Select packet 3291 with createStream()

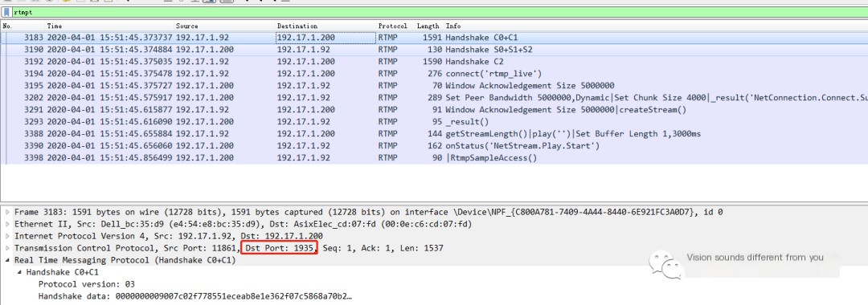(x=434, y=109)
